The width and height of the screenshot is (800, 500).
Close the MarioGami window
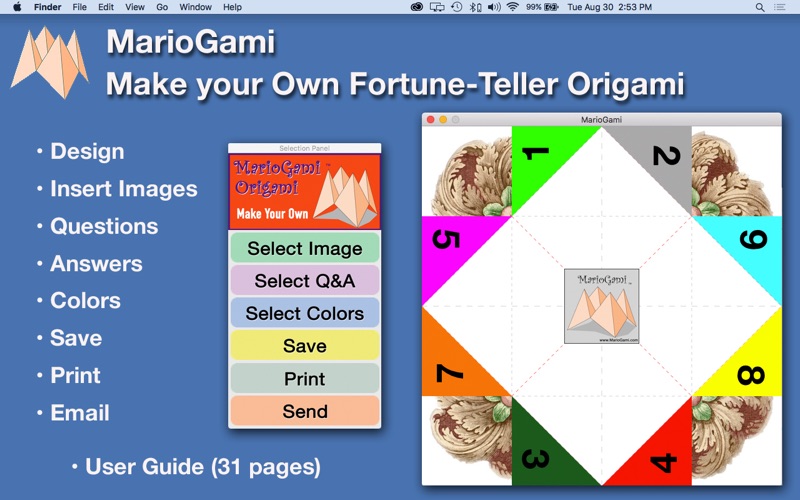tap(431, 119)
